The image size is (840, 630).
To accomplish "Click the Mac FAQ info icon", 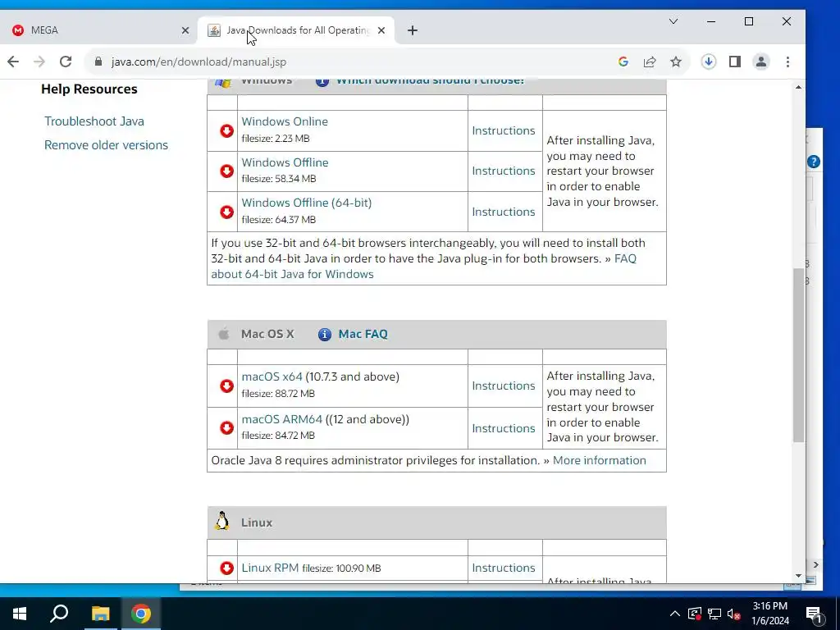I will (324, 335).
